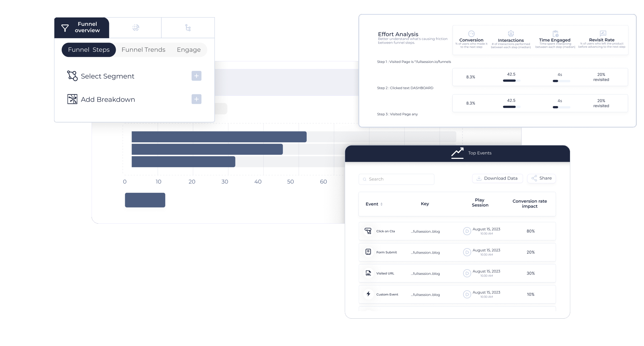Switch to the Funnel Trends tab

(x=143, y=50)
